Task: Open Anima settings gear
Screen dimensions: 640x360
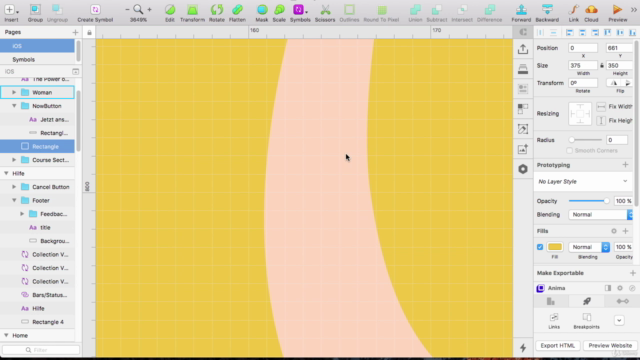Action: (620, 288)
